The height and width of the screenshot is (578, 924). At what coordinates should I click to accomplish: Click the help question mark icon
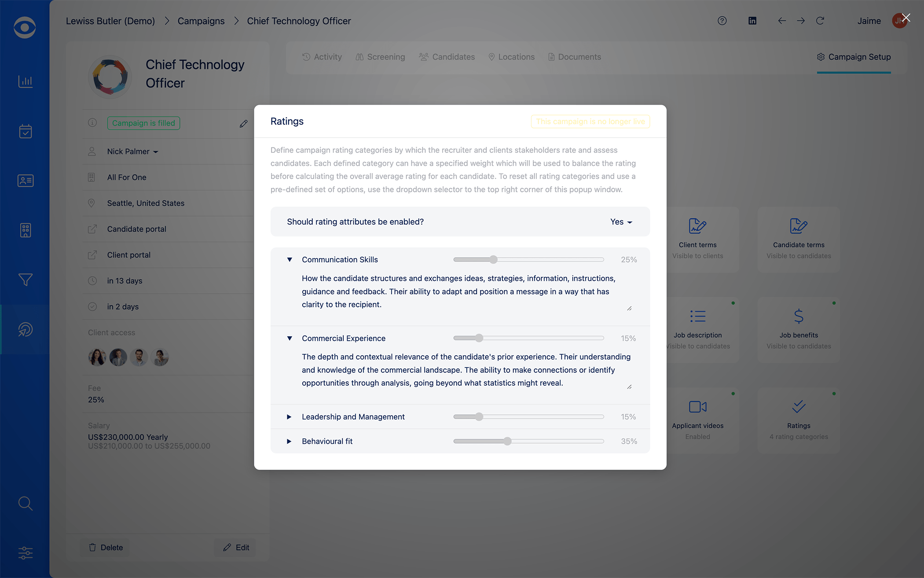click(x=722, y=21)
